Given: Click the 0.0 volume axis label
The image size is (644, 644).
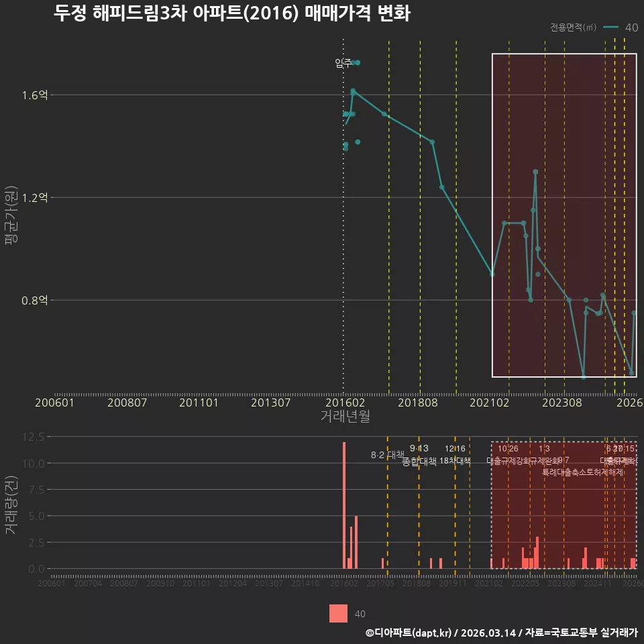Looking at the screenshot, I should (x=36, y=569).
